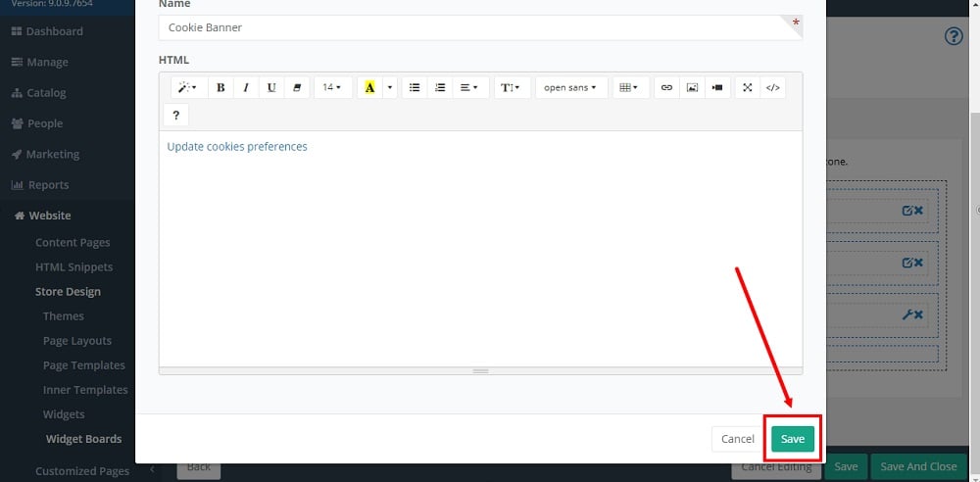The height and width of the screenshot is (482, 980).
Task: Click the Dashboard grid icon
Action: point(17,31)
